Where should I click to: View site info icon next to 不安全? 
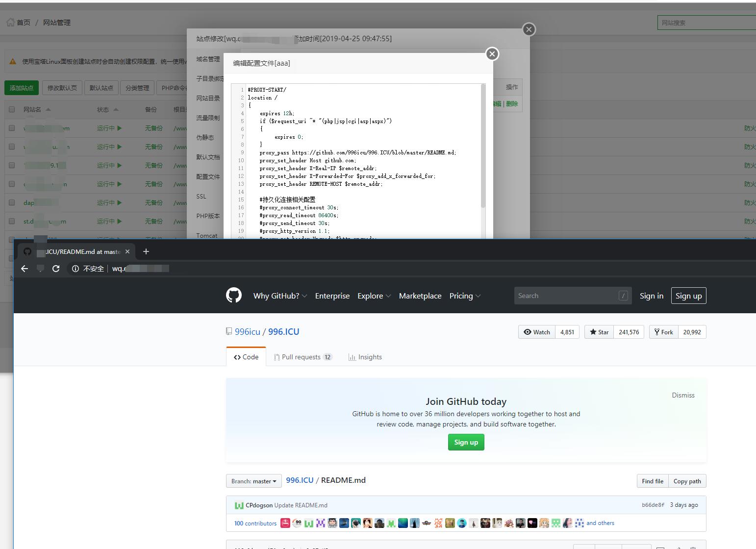click(76, 269)
